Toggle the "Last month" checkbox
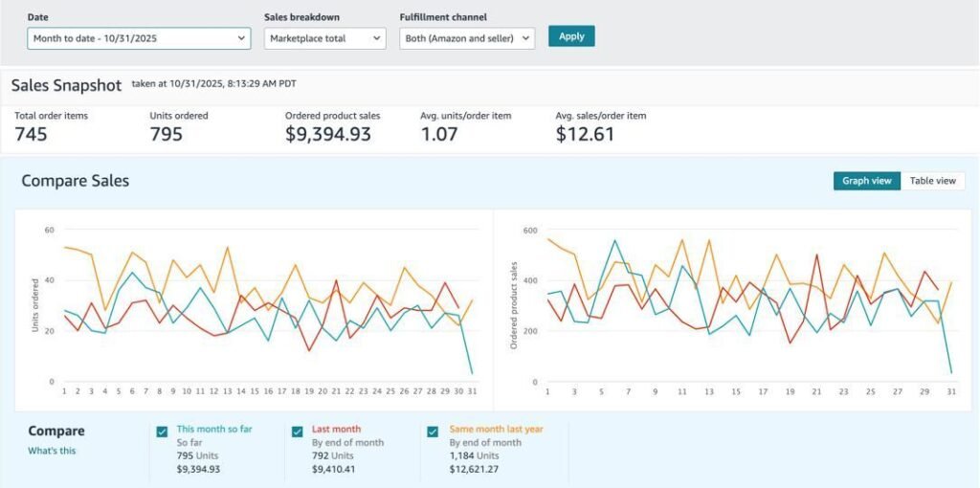Screen dimensions: 980x488 (x=297, y=432)
